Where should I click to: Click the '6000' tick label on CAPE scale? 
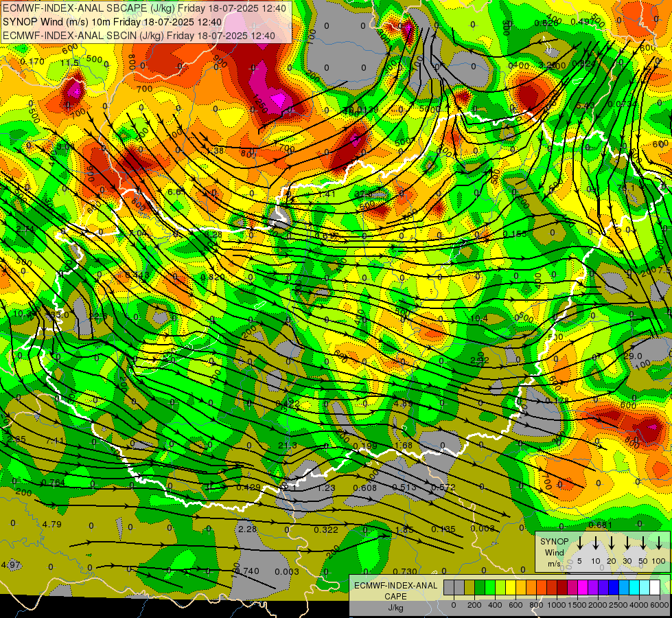pos(660,605)
